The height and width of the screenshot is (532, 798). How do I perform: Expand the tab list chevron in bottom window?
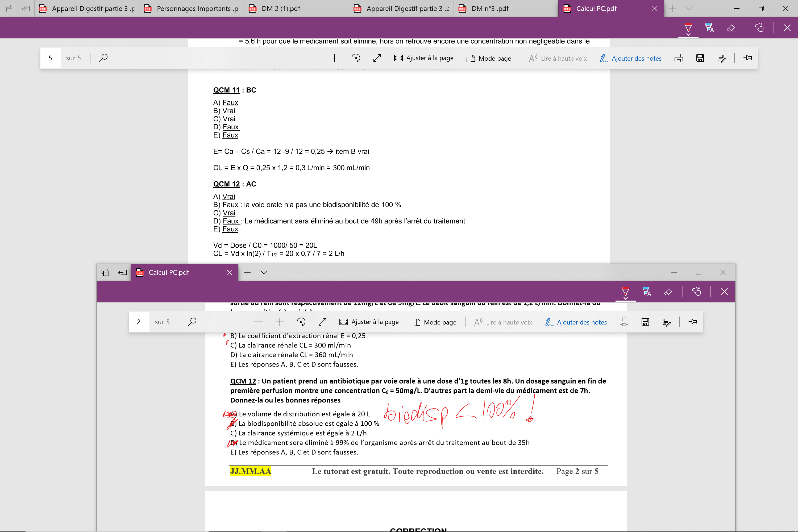264,272
